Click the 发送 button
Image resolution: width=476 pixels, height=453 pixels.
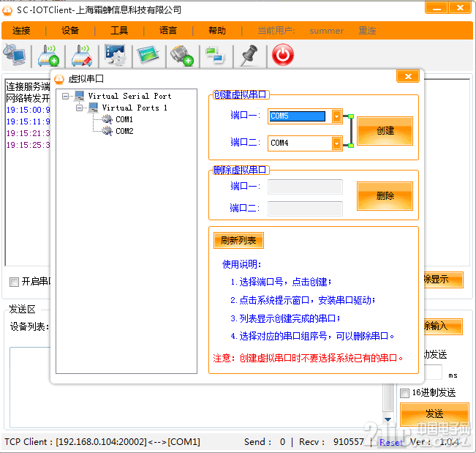(434, 413)
